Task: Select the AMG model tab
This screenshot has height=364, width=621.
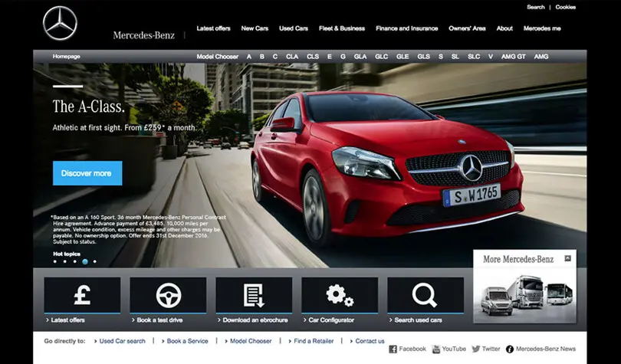Action: pos(541,57)
